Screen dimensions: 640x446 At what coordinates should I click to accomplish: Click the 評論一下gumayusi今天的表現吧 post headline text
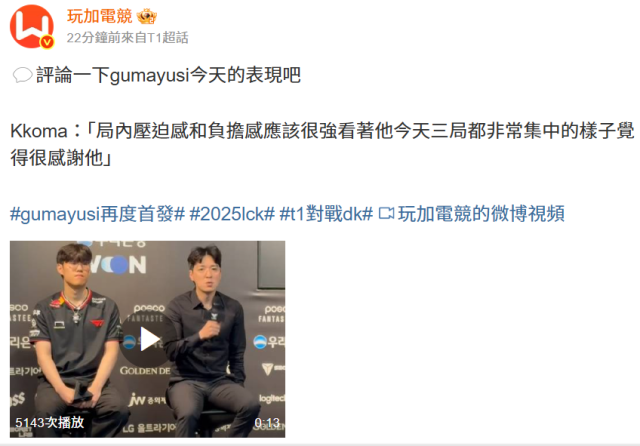(x=169, y=75)
